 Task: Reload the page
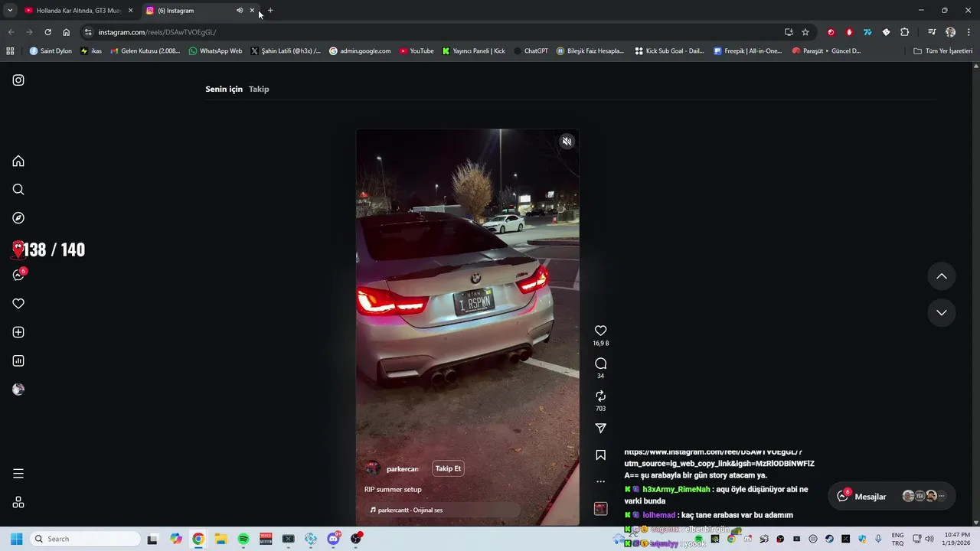pyautogui.click(x=47, y=32)
